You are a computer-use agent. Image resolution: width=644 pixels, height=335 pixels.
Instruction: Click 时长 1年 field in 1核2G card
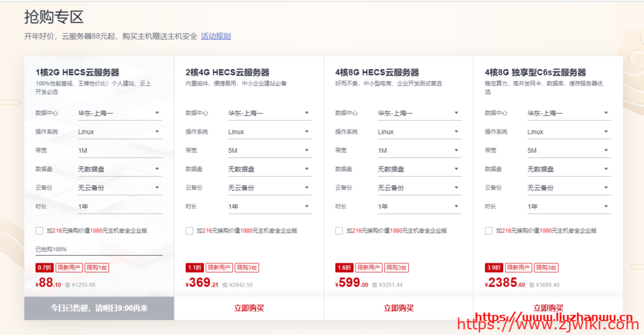pos(120,207)
